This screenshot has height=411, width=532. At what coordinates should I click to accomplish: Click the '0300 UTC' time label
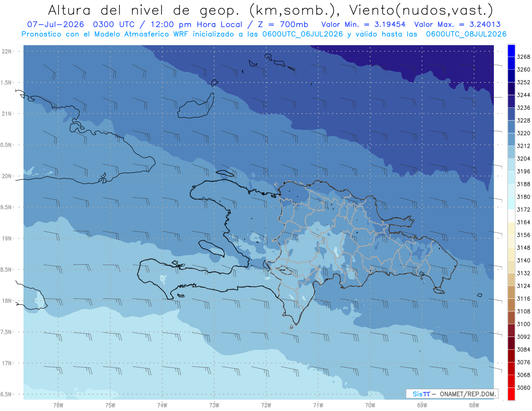(114, 24)
